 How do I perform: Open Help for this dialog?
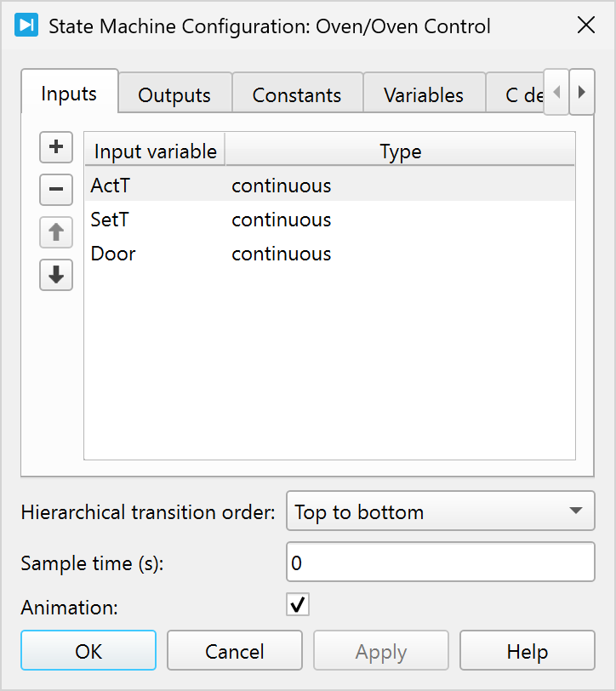[527, 652]
